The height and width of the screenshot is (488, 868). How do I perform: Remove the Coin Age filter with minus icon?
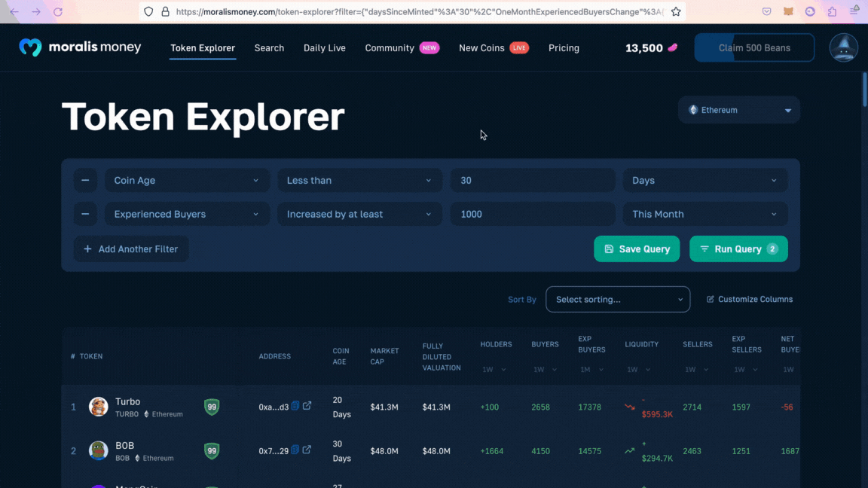coord(85,181)
